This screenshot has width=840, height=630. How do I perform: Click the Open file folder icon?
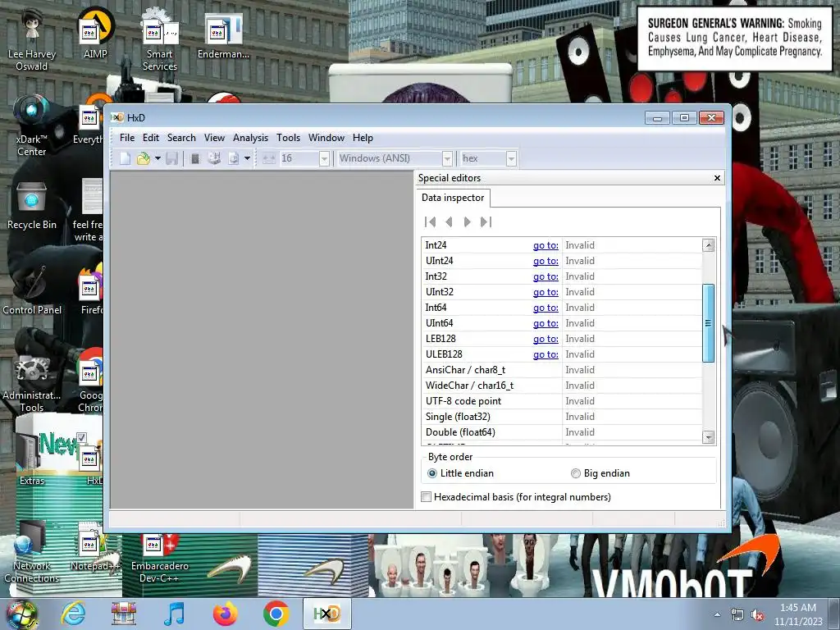(x=143, y=158)
